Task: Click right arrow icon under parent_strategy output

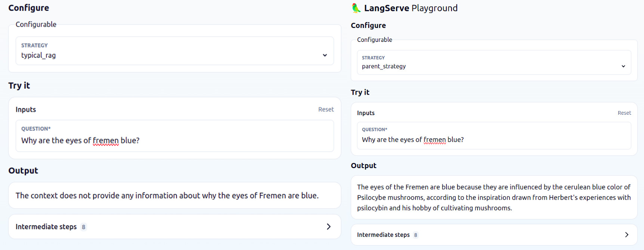Action: 627,235
